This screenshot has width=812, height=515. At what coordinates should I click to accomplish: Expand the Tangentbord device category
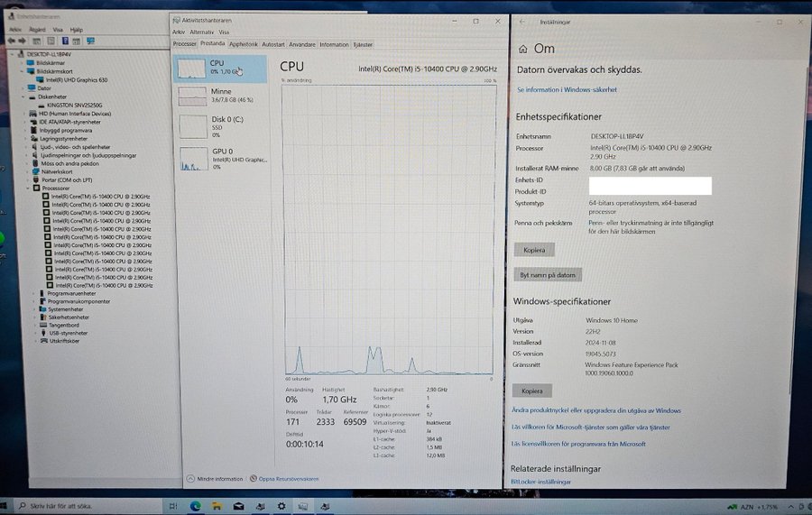coord(34,325)
